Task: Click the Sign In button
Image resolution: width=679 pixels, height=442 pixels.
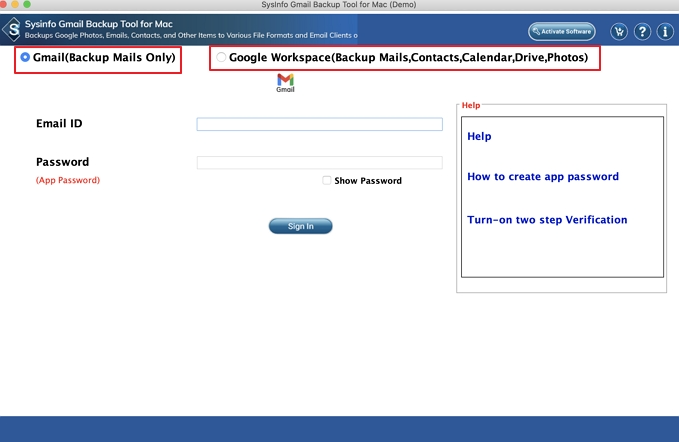Action: (301, 226)
